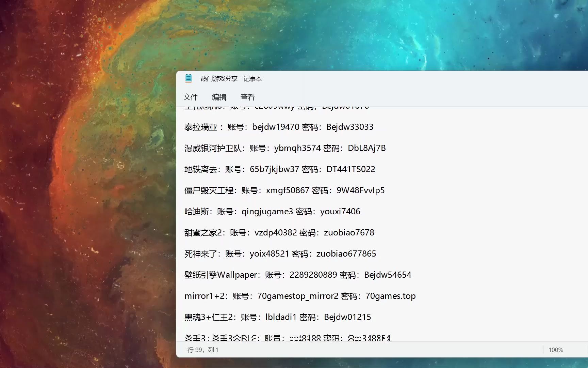Viewport: 588px width, 368px height.
Task: Click the password 9W48Fvvlp5
Action: (361, 190)
